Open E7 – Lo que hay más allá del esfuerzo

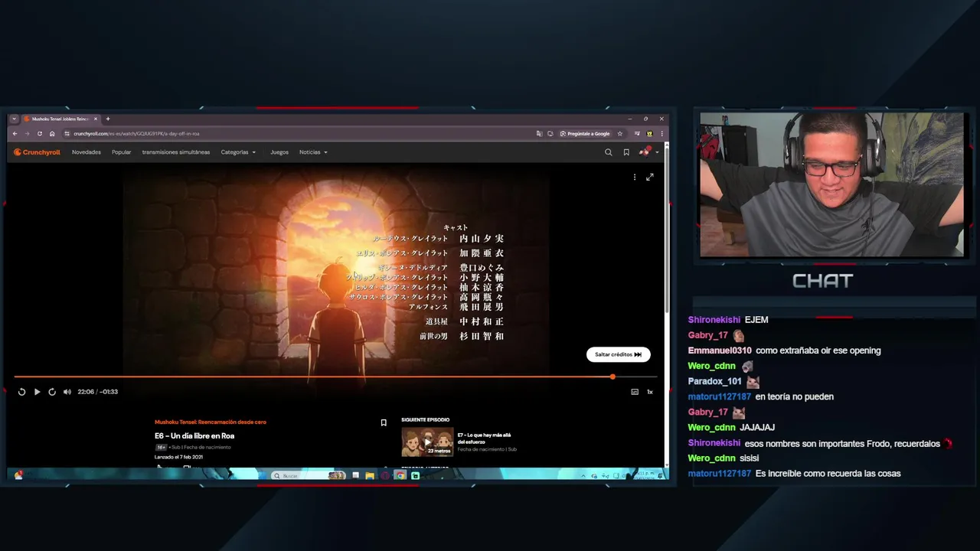(x=484, y=439)
